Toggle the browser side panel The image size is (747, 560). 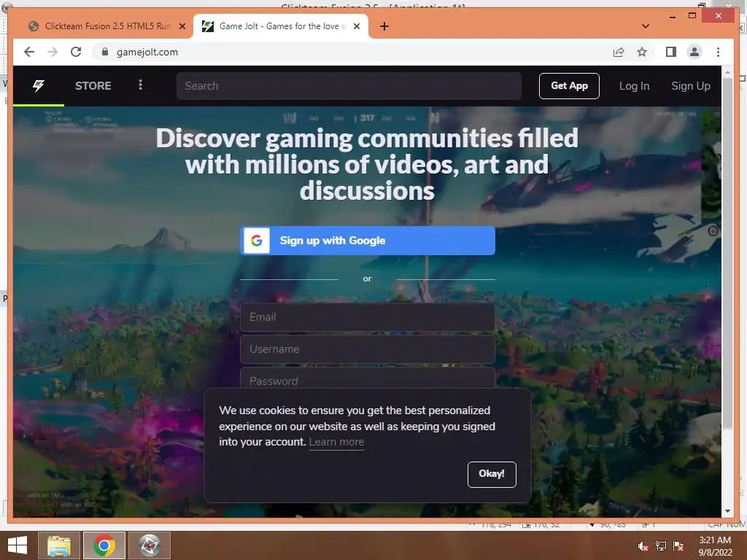tap(671, 52)
